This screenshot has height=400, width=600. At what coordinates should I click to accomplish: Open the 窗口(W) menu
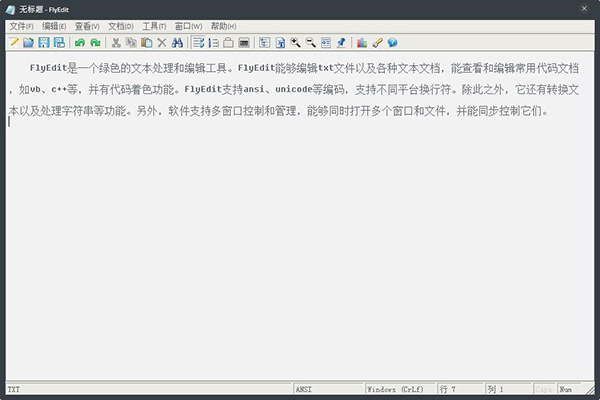188,26
